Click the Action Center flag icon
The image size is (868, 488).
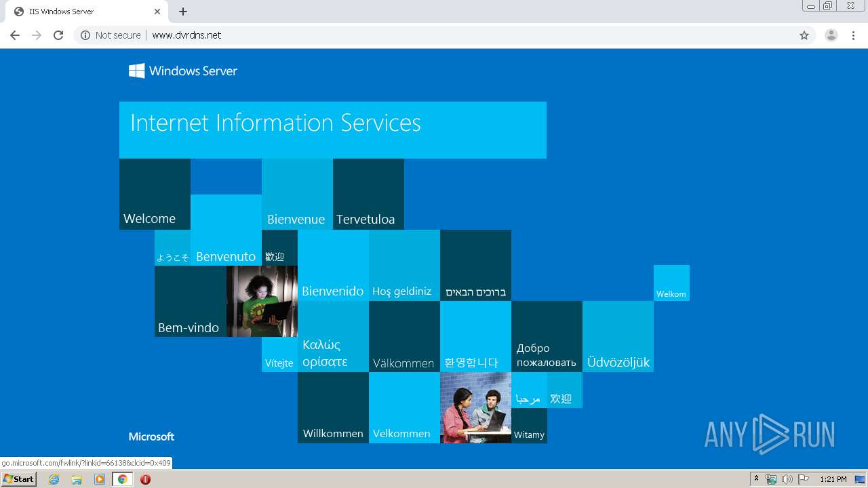pyautogui.click(x=803, y=479)
